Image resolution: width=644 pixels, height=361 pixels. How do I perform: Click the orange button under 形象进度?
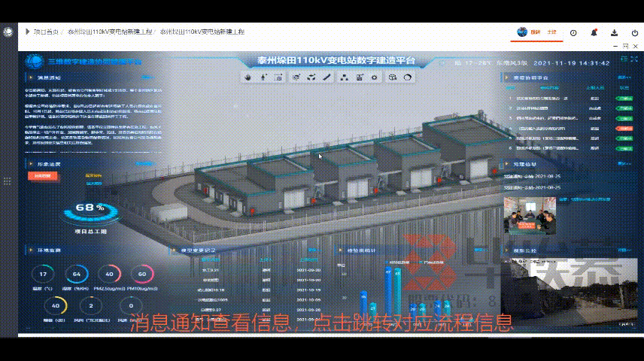41,176
